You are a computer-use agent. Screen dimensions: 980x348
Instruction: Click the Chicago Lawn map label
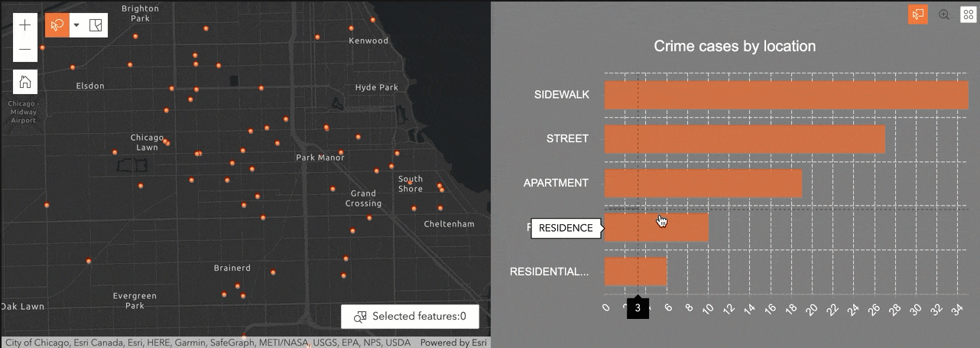[148, 142]
